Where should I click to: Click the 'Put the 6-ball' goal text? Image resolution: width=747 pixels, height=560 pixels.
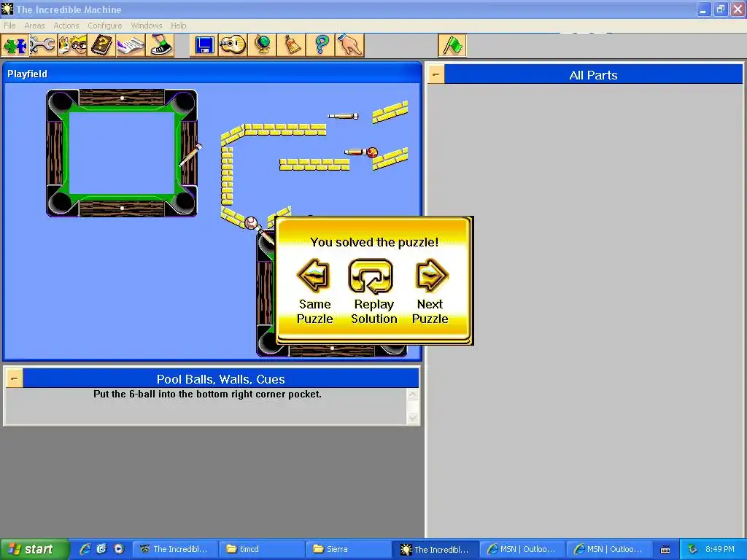point(207,394)
